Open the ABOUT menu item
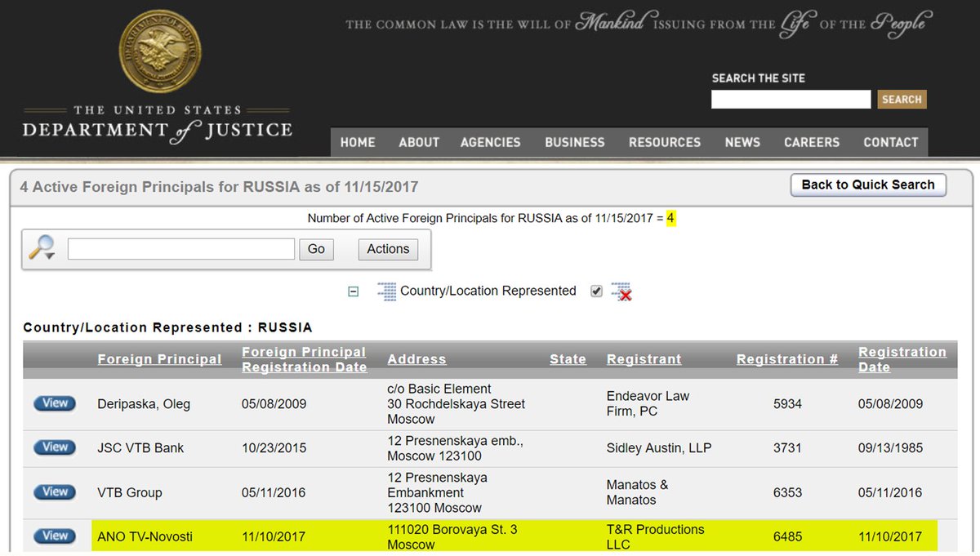 (419, 142)
